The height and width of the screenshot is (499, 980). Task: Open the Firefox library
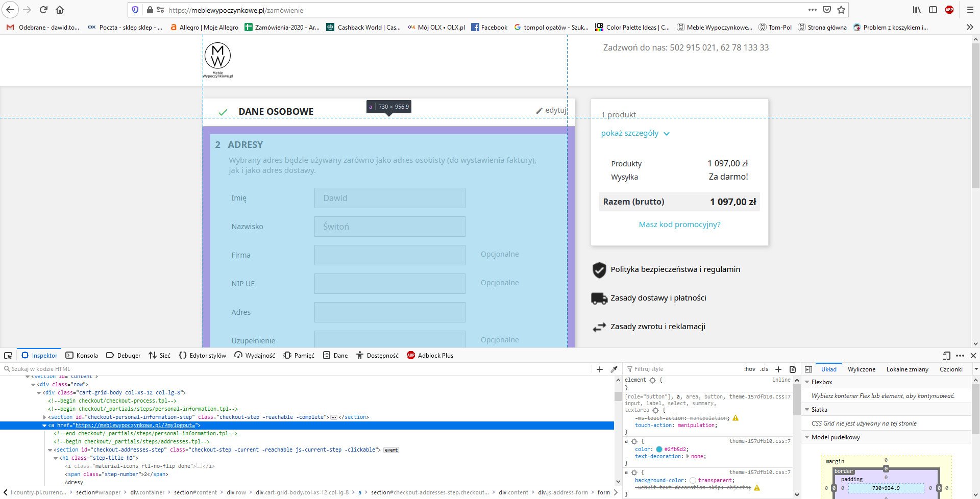917,10
